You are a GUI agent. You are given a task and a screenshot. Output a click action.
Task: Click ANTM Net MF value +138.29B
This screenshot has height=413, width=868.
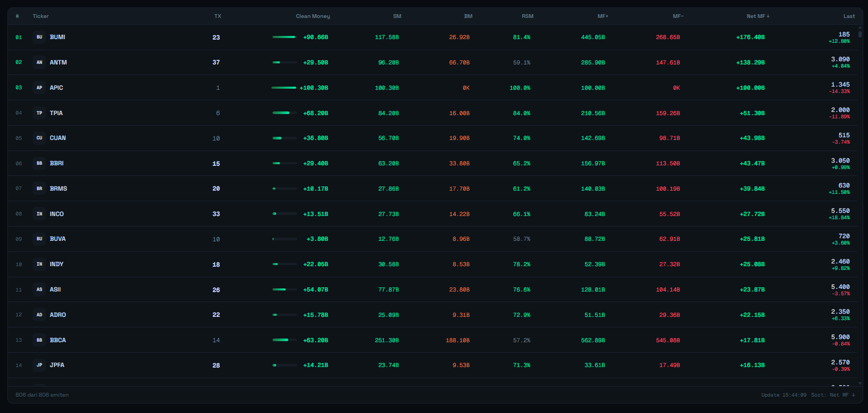click(750, 62)
